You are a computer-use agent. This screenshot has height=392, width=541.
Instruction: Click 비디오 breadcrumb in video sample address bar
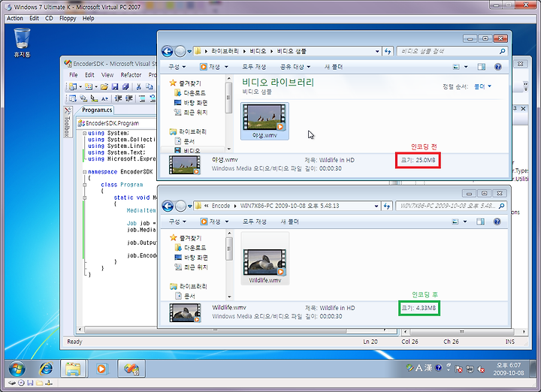click(258, 51)
